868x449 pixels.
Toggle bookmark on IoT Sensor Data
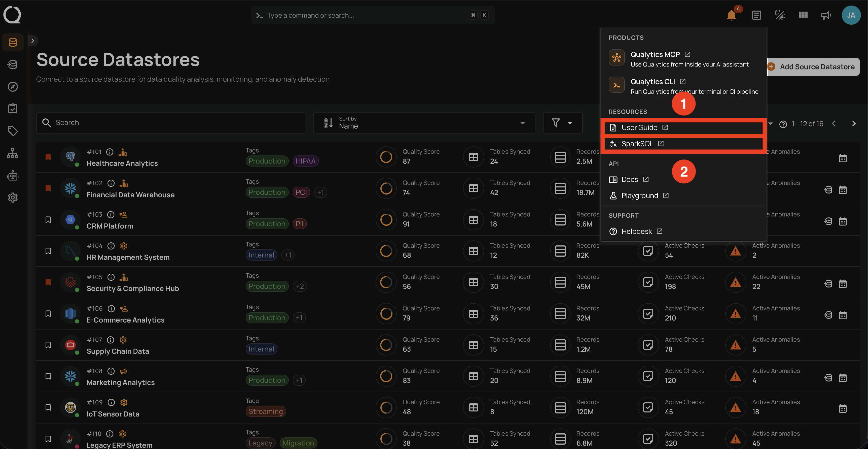pyautogui.click(x=48, y=407)
